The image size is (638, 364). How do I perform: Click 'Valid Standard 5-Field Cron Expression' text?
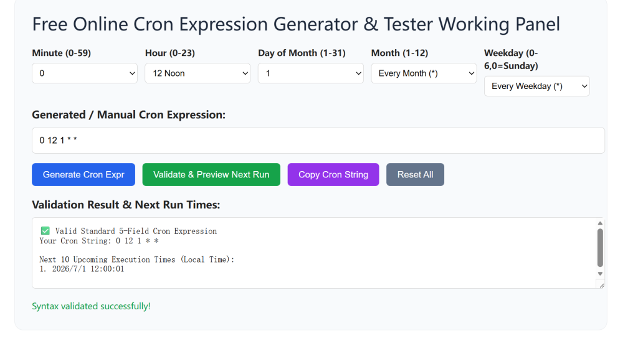click(x=136, y=231)
